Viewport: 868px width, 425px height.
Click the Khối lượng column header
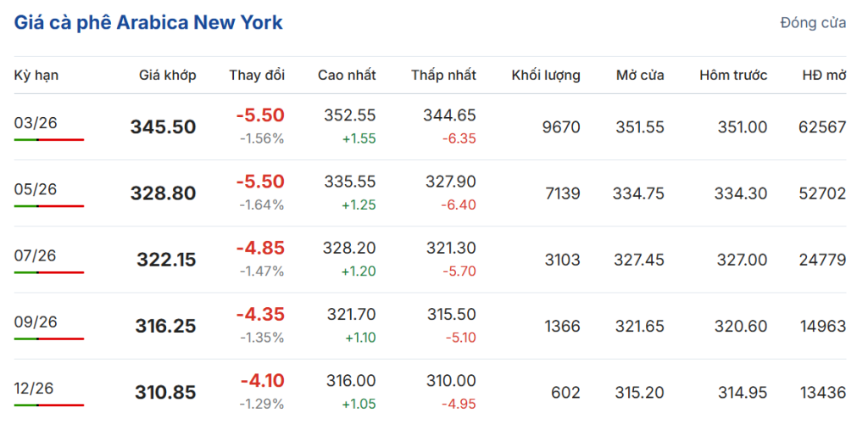coord(546,75)
